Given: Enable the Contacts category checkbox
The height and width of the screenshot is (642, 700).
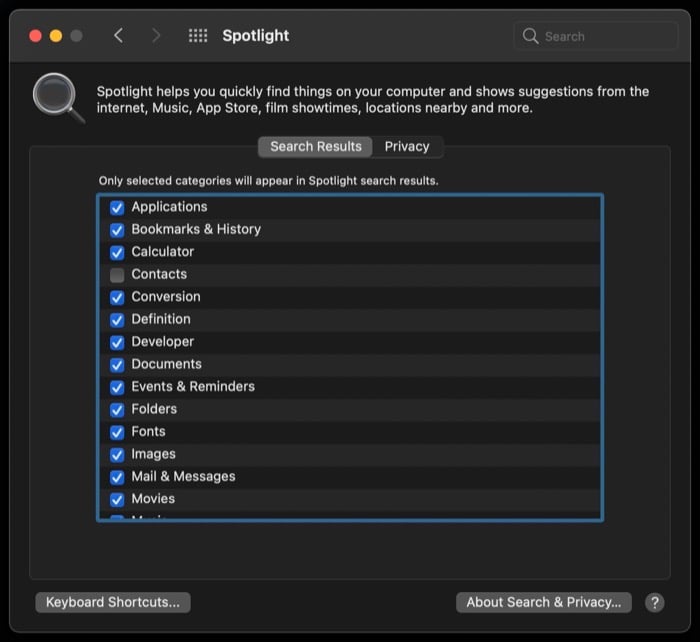Looking at the screenshot, I should point(117,275).
